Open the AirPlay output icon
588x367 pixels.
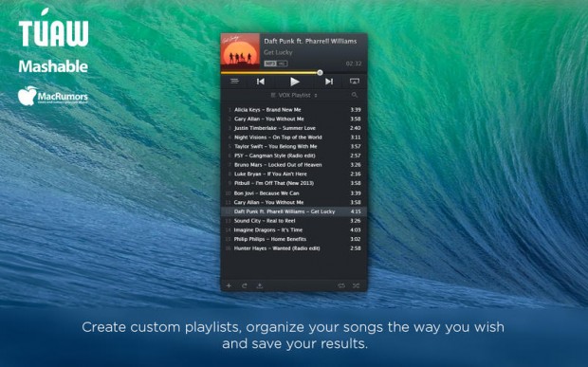(x=354, y=81)
